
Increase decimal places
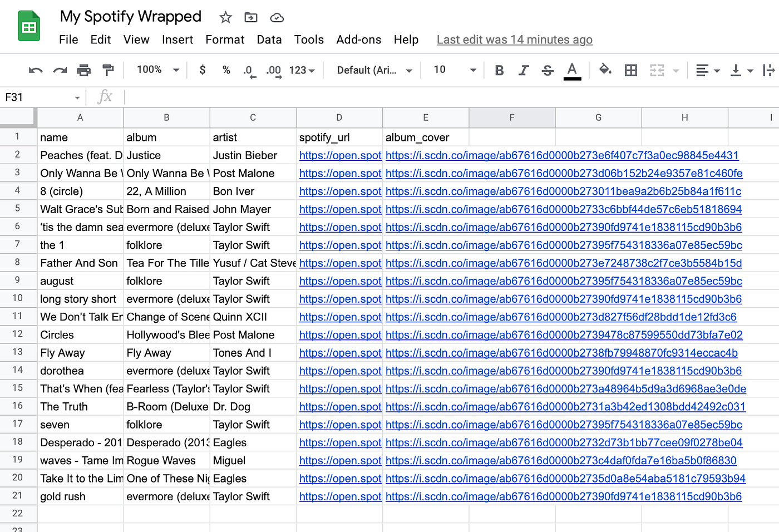coord(274,71)
